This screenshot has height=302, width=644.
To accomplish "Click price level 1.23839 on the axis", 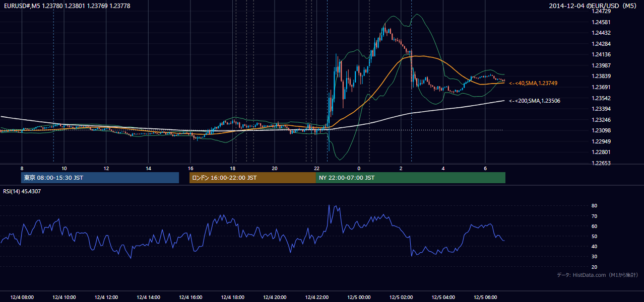I will (602, 76).
